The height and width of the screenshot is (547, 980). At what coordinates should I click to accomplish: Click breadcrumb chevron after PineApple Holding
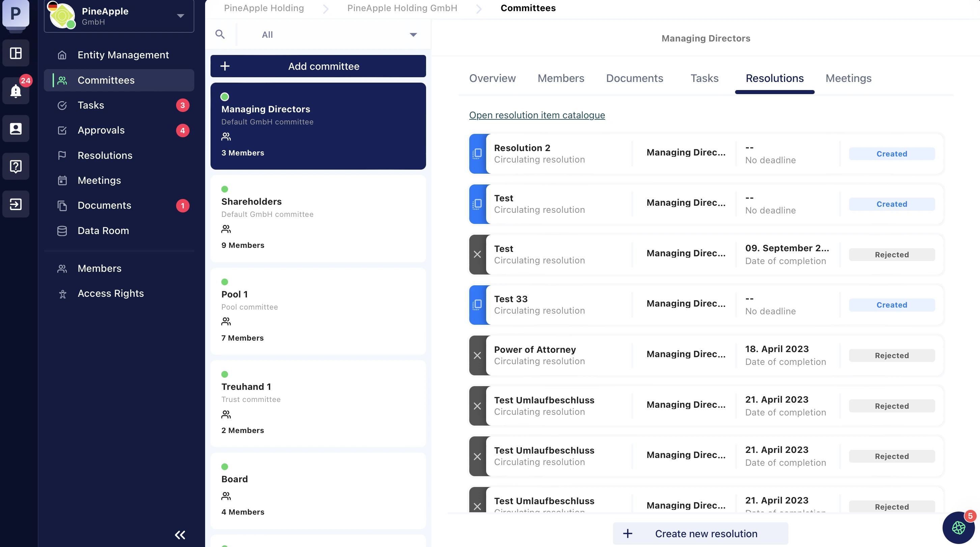pyautogui.click(x=326, y=8)
